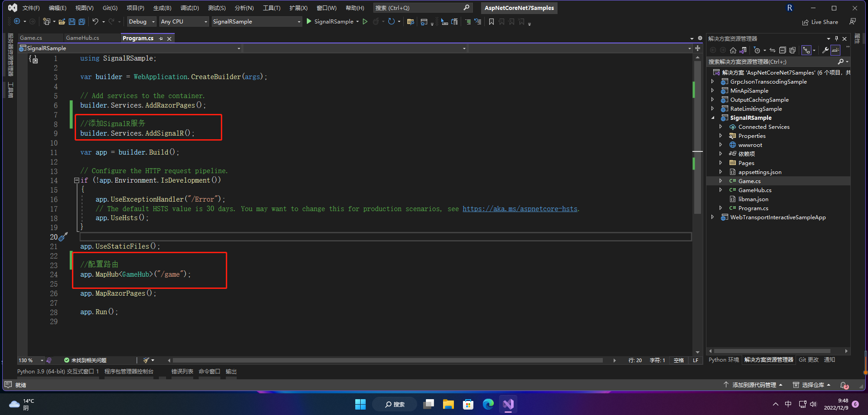Expand the GrpcJsonTranscodingSample project node
Screen dimensions: 868x415
pos(713,81)
